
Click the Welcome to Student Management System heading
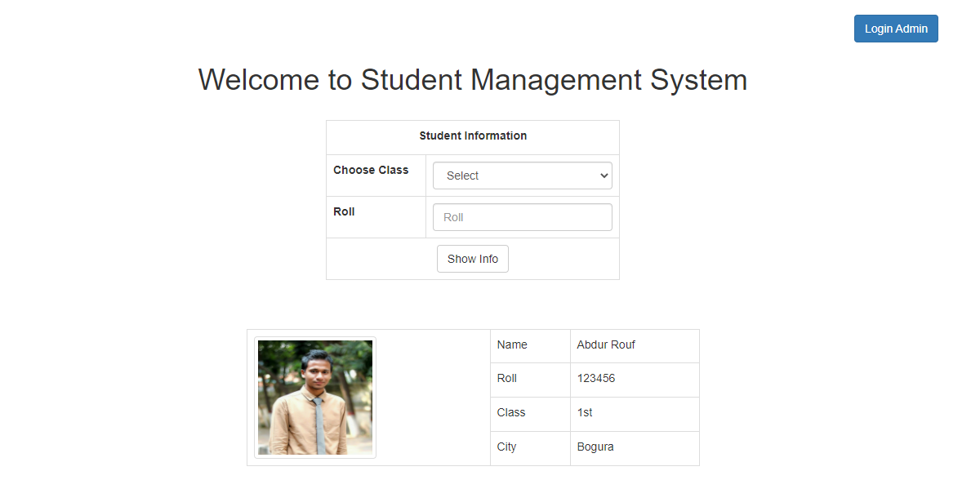(472, 80)
